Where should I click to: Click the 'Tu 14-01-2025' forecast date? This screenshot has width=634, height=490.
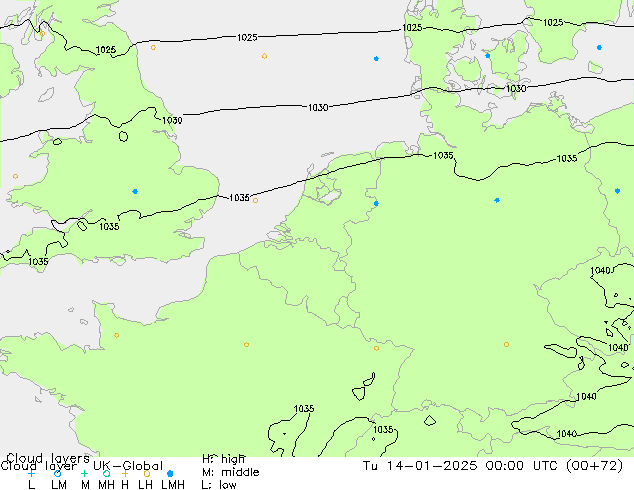[x=420, y=466]
